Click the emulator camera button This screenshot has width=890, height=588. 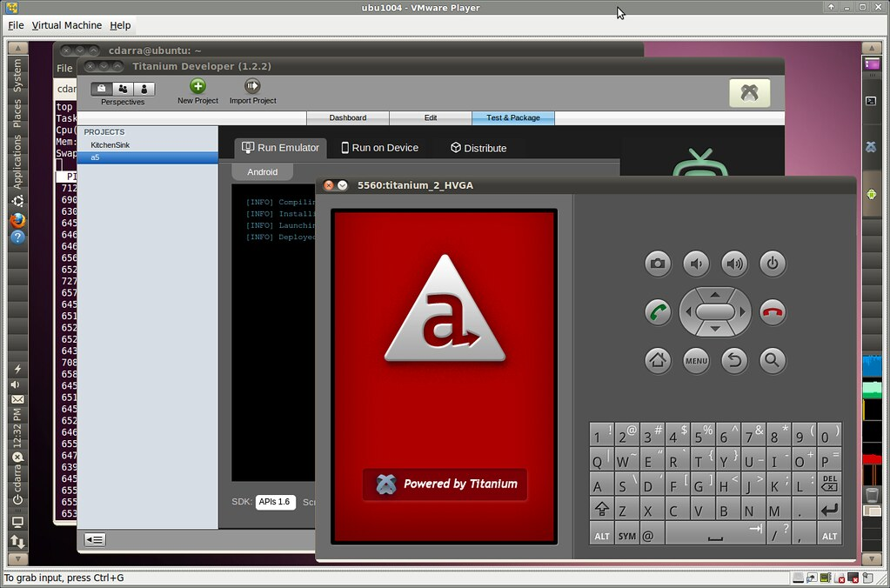tap(658, 264)
